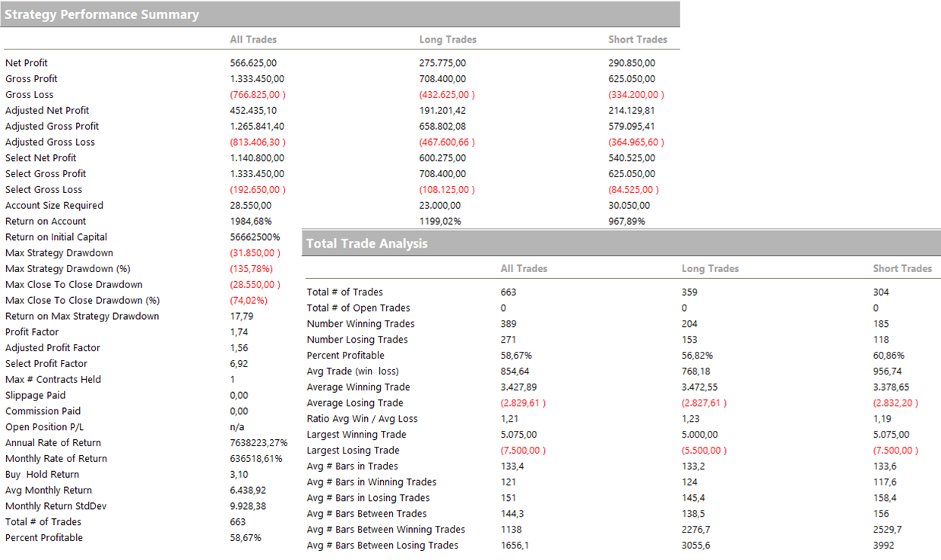Select the Ratio Avg Win / Avg Loss label
This screenshot has height=560, width=941.
[x=362, y=419]
